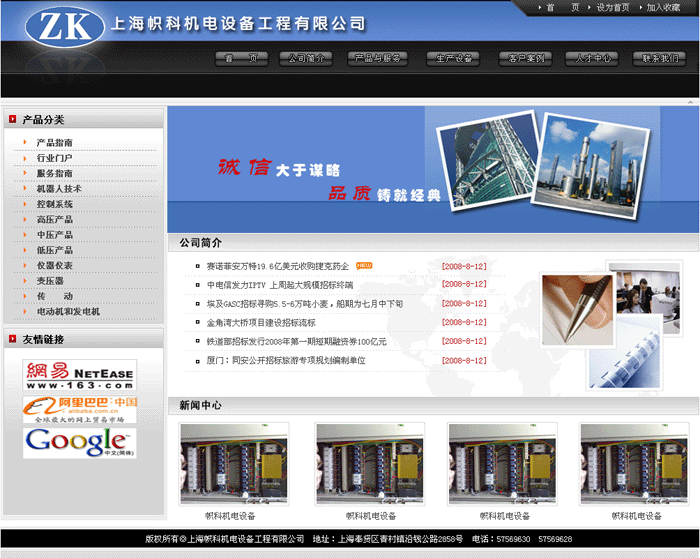The width and height of the screenshot is (700, 558).
Task: Click the 加入收藏 link
Action: (663, 8)
